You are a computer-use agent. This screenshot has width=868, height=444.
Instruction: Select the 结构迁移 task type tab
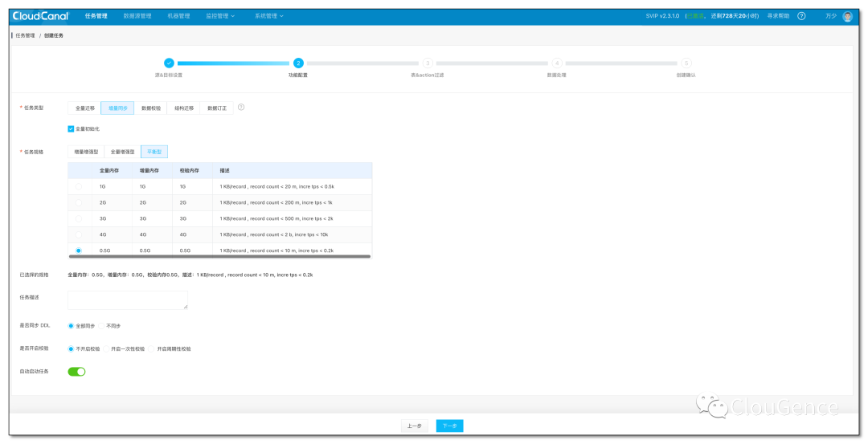point(184,108)
